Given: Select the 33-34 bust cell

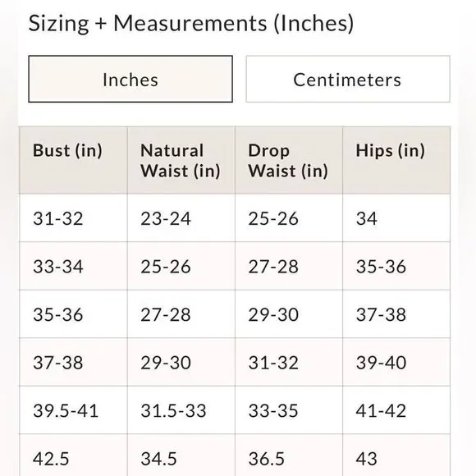Looking at the screenshot, I should 73,266.
